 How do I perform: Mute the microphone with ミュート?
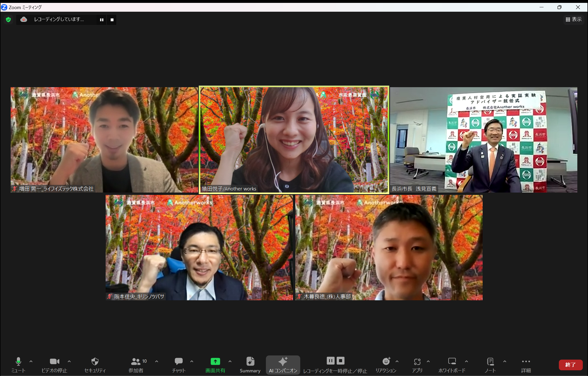pyautogui.click(x=18, y=365)
